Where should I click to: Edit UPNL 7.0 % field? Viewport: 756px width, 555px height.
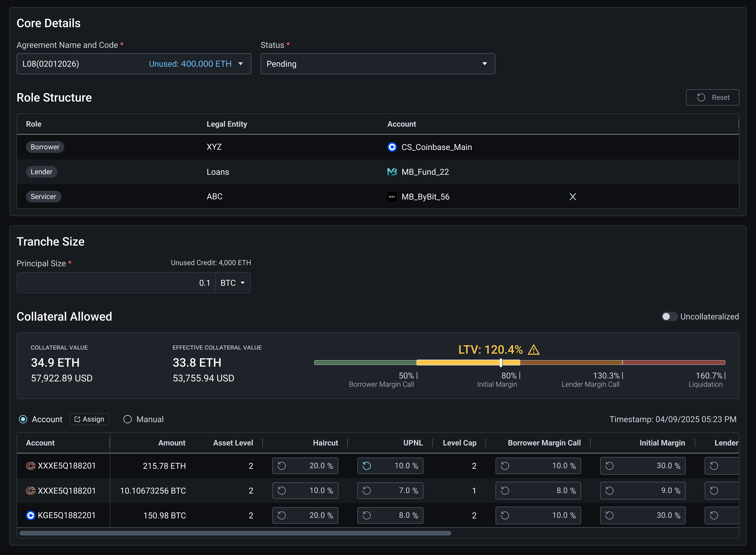click(x=390, y=490)
